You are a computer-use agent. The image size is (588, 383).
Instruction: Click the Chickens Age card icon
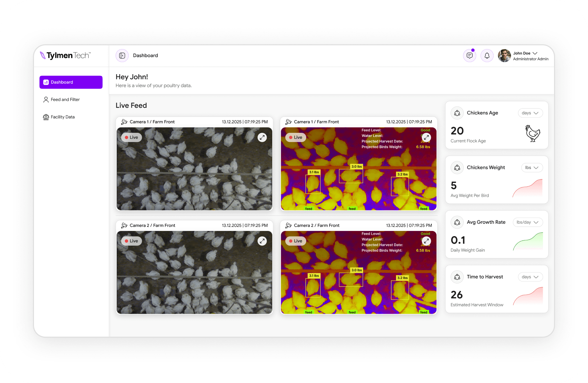(457, 113)
